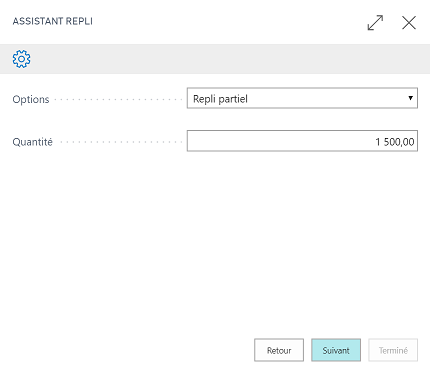Expand the dialog with the diagonal arrows icon
This screenshot has width=430, height=374.
pos(375,23)
